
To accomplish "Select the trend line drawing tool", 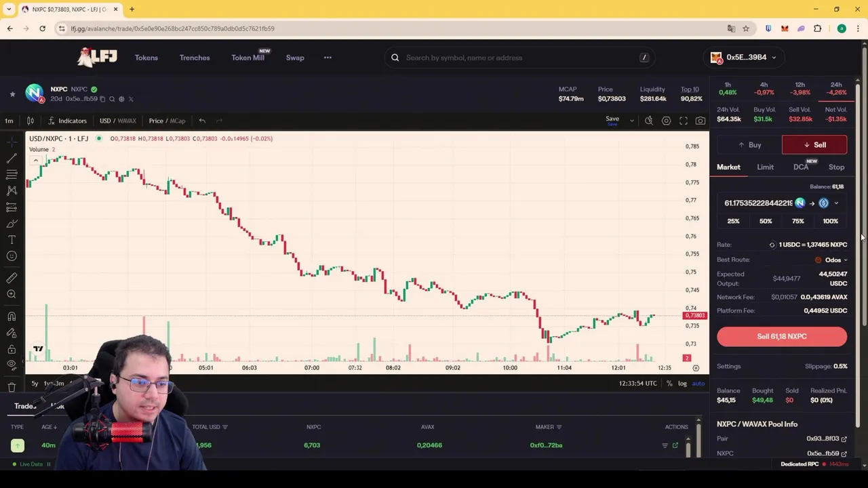I will pos(12,159).
